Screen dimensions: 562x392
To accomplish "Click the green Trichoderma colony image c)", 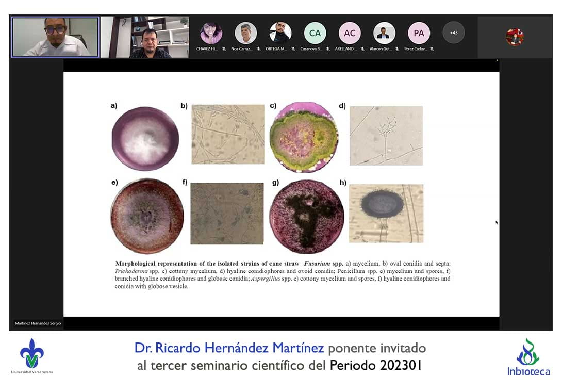I will pyautogui.click(x=304, y=137).
